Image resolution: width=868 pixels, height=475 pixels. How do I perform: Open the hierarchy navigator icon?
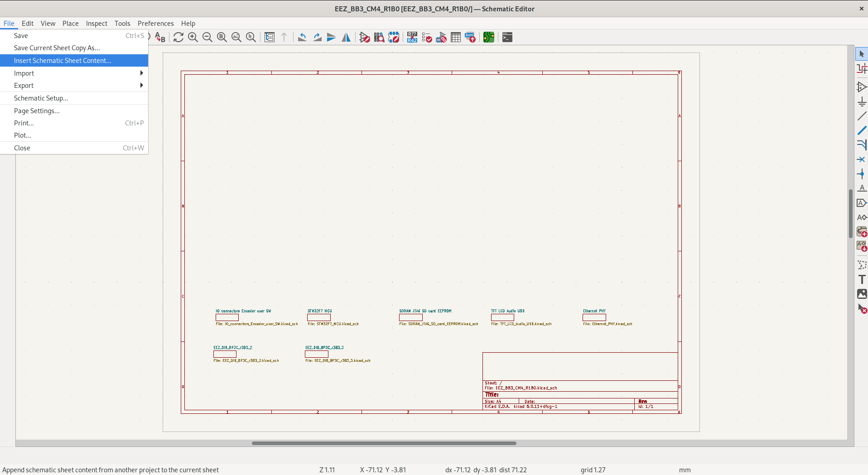click(270, 37)
